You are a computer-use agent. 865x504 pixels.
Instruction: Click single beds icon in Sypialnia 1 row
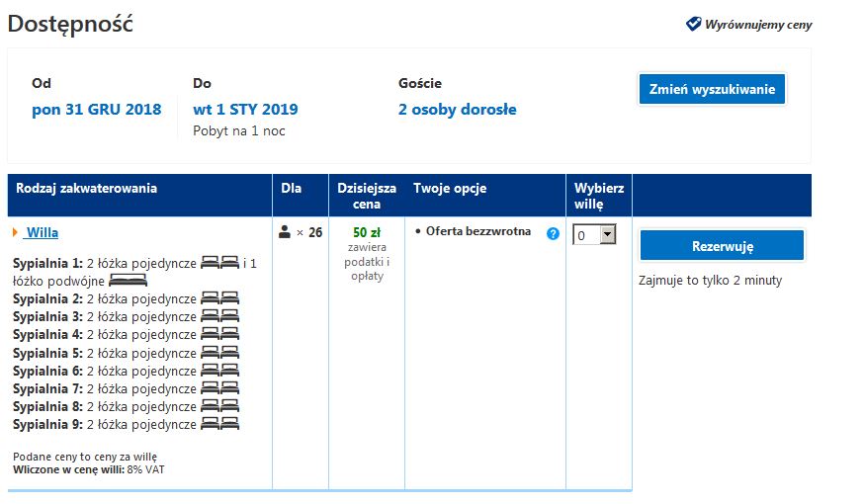point(219,263)
